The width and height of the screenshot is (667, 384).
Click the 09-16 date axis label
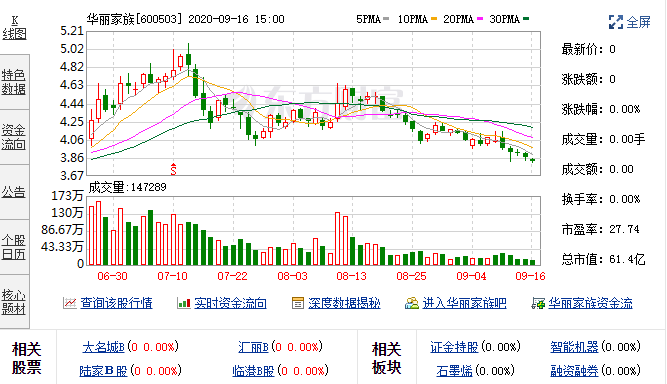(530, 276)
